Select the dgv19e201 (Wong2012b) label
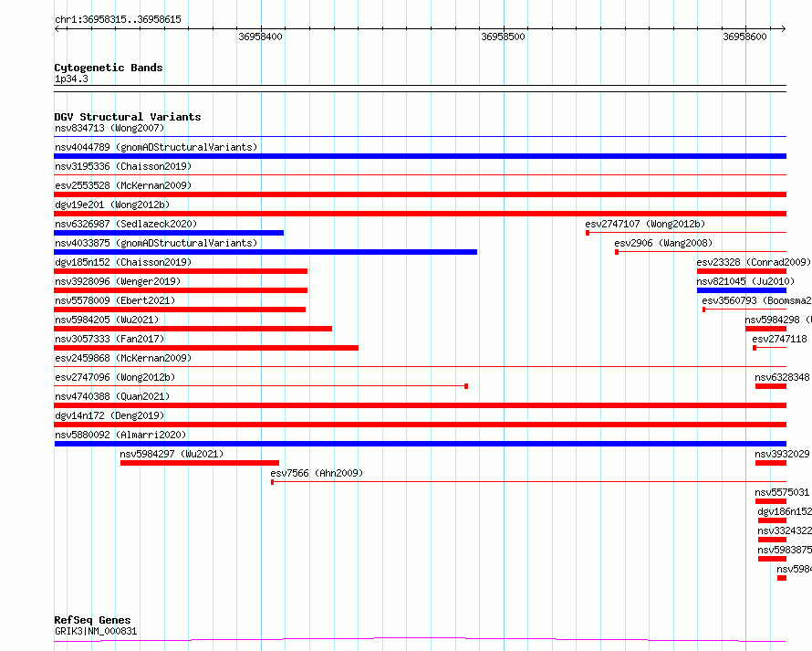Image resolution: width=812 pixels, height=651 pixels. [x=112, y=205]
